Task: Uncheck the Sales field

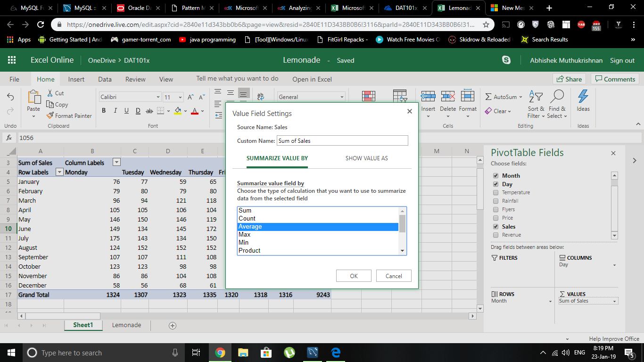Action: [x=495, y=226]
